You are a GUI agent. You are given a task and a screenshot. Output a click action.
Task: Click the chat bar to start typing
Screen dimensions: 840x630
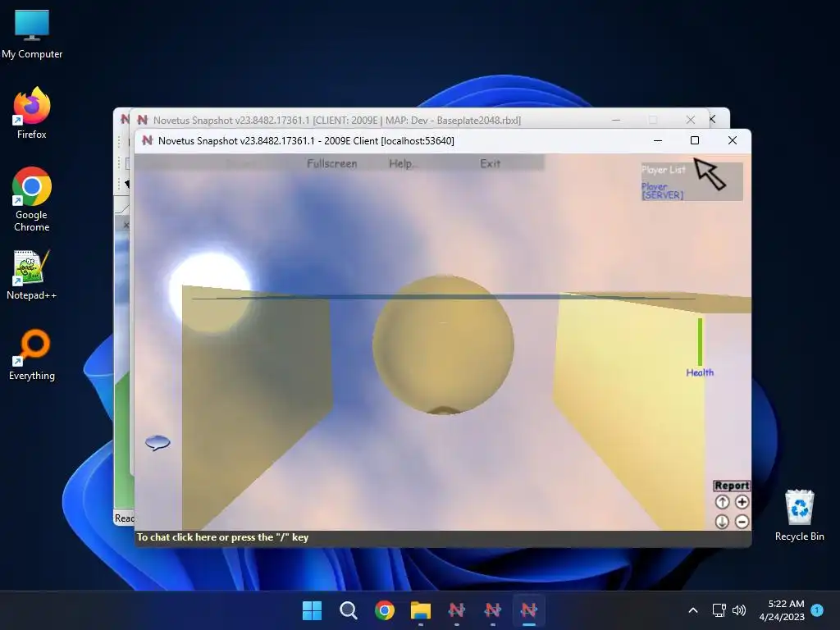[442, 537]
